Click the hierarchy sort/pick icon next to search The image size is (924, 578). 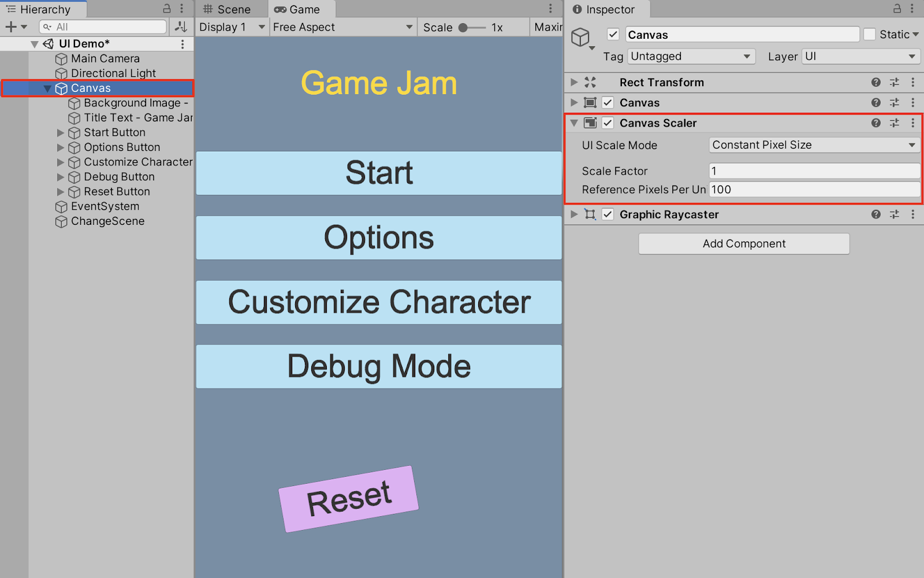[181, 27]
